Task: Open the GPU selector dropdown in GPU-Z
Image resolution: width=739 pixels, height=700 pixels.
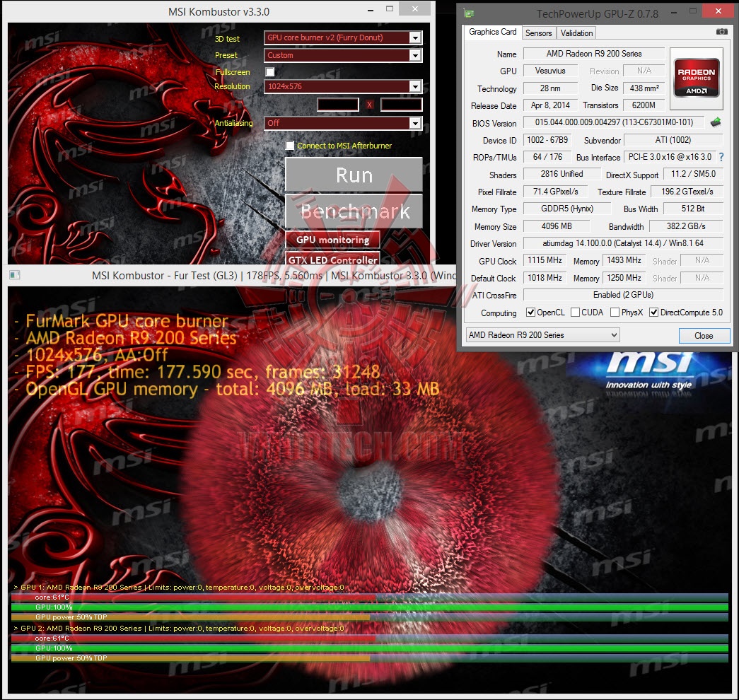Action: [542, 335]
